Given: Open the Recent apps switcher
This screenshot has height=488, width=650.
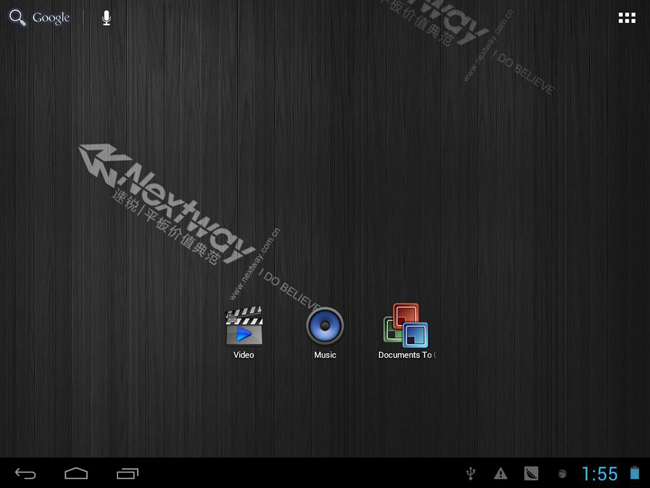Looking at the screenshot, I should tap(128, 473).
